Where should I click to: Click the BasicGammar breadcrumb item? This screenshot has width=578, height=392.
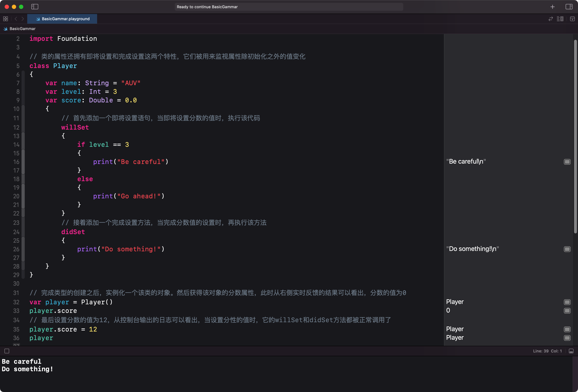point(22,29)
